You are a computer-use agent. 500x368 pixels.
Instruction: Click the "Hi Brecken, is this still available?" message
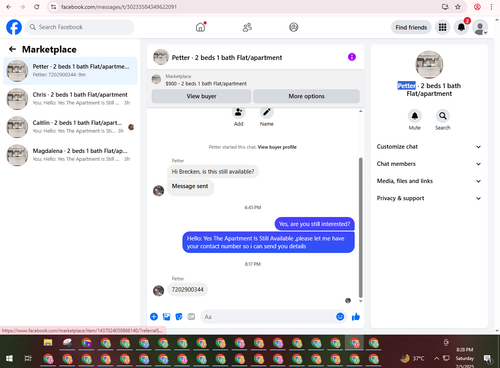pyautogui.click(x=213, y=172)
